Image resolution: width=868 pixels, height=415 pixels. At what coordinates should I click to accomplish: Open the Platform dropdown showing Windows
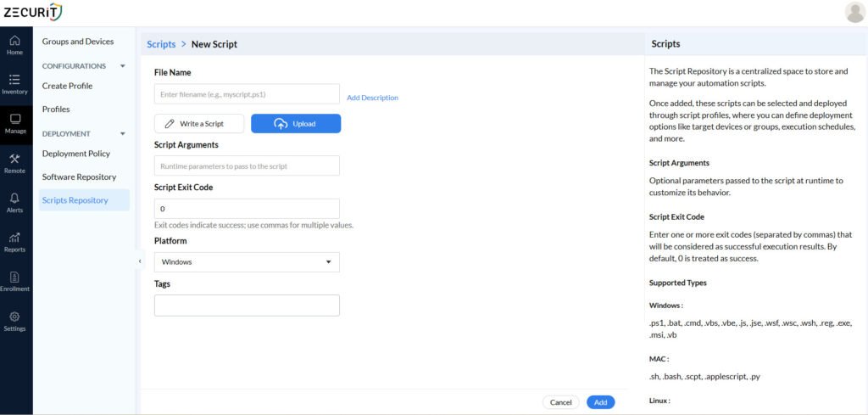pos(247,262)
